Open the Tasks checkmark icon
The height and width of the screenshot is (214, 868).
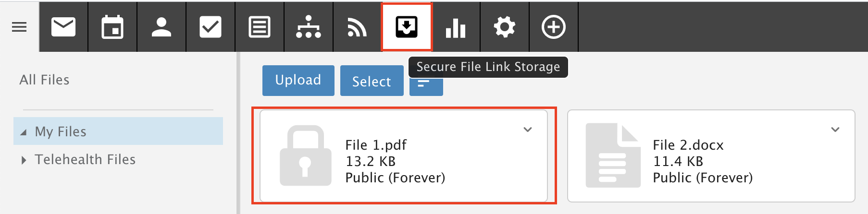[211, 27]
